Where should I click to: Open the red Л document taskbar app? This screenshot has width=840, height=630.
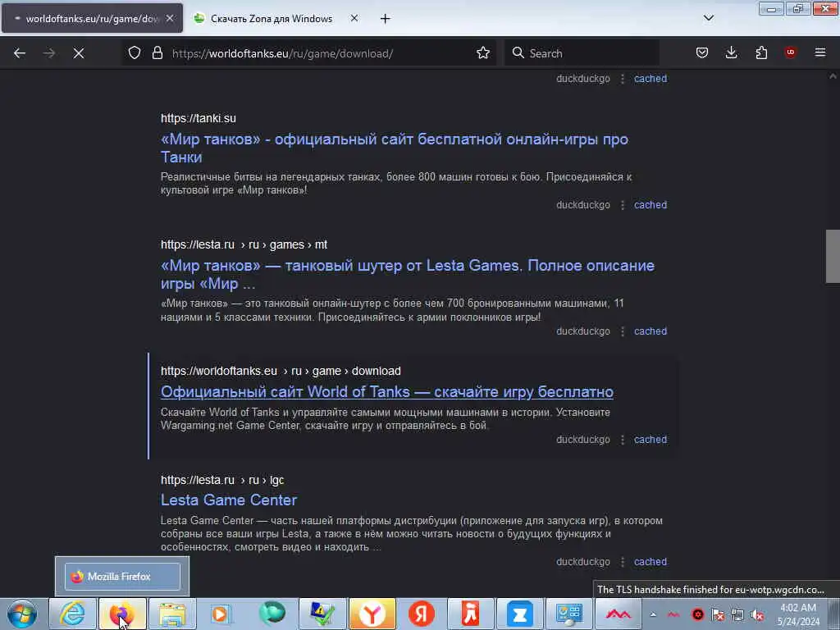click(x=470, y=614)
